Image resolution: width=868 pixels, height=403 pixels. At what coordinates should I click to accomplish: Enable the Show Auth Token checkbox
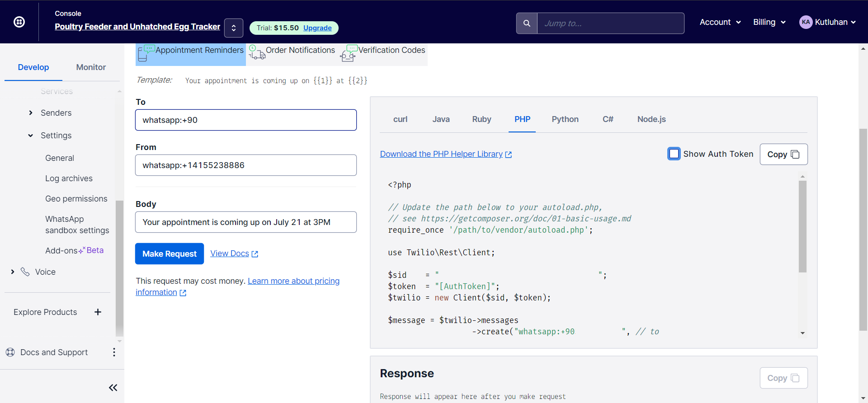(674, 154)
